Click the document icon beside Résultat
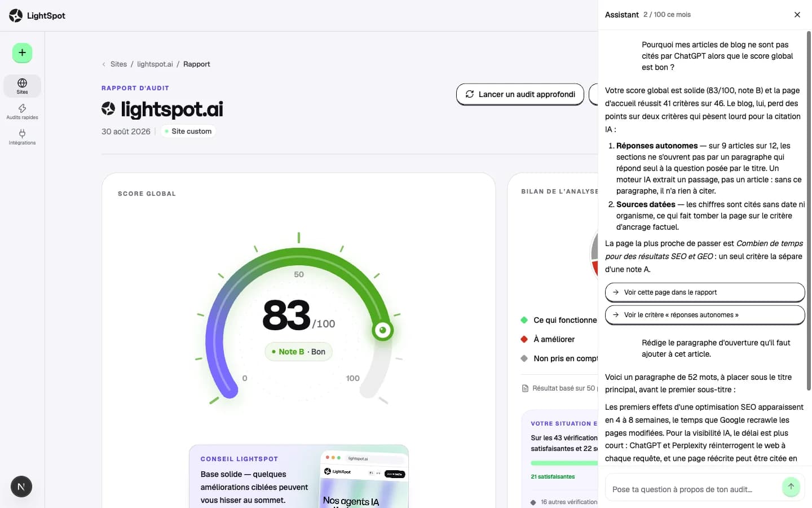Screen dimensions: 812x508 click(x=525, y=388)
